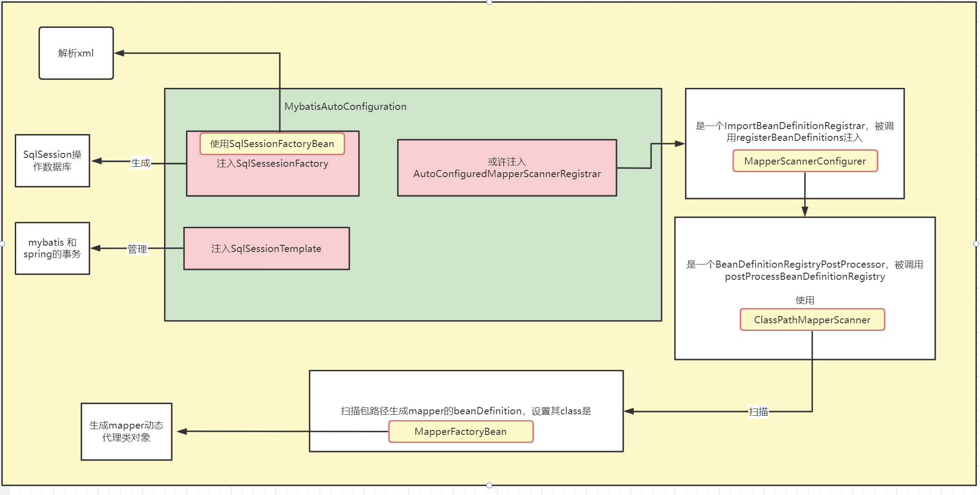
Task: Click the top-center selection handle
Action: click(x=490, y=2)
